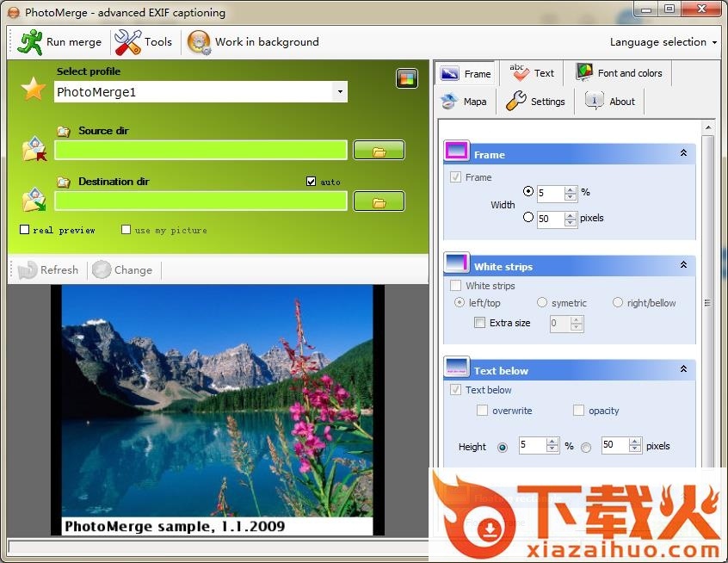Toggle the Frame checkbox
The image size is (728, 563).
tap(455, 177)
